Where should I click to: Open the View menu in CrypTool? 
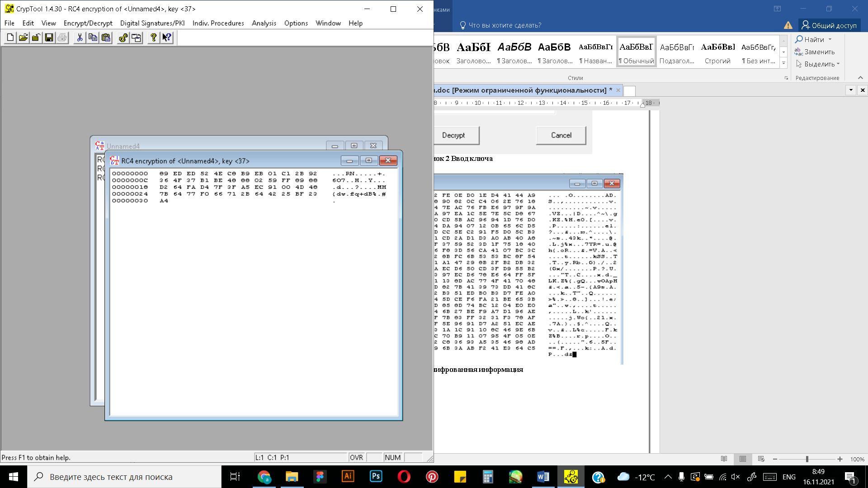coord(49,23)
